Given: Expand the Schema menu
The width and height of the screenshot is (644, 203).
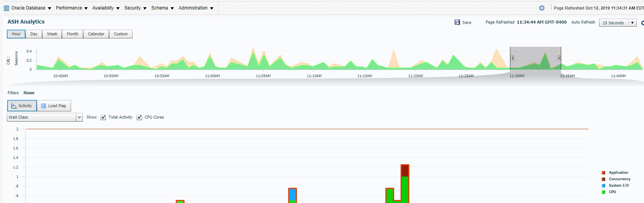Looking at the screenshot, I should [x=162, y=8].
